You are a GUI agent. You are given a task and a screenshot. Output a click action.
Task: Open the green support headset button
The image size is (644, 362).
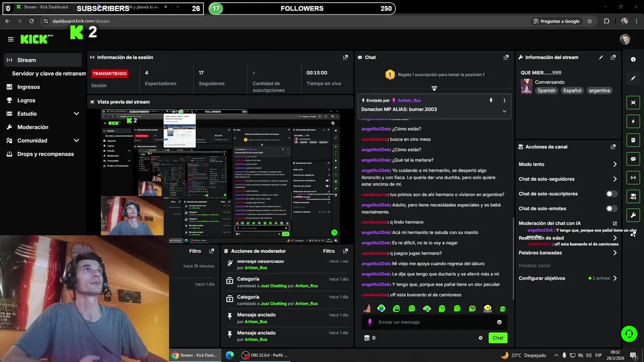(x=628, y=333)
